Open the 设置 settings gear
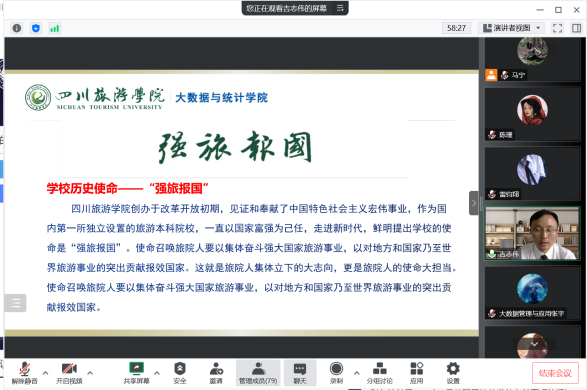 (453, 373)
